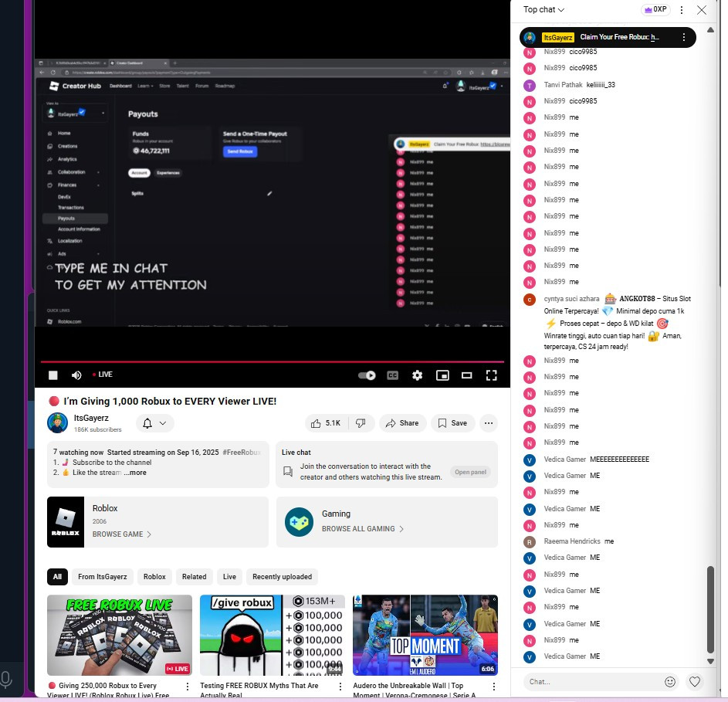Viewport: 728px width, 702px height.
Task: Toggle closed captions CC button
Action: (393, 375)
